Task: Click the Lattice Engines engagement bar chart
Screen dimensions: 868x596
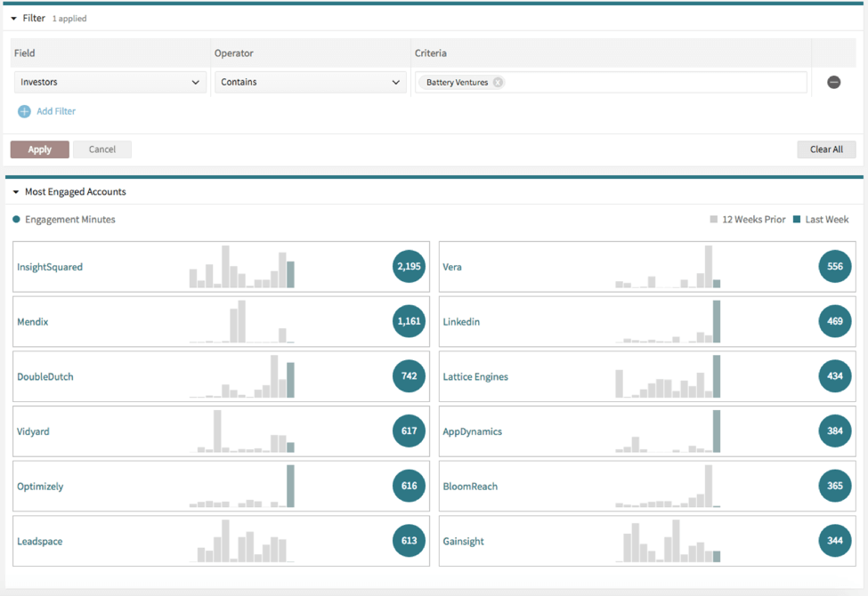Action: (668, 376)
